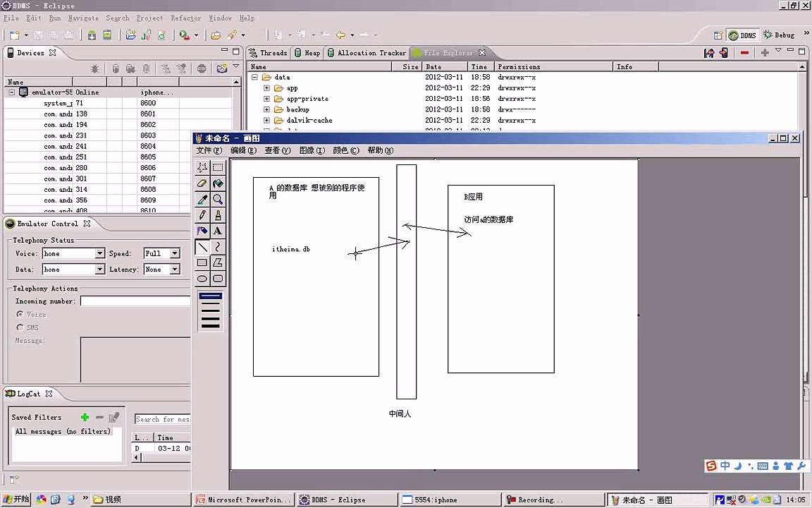Viewport: 812px width, 508px height.
Task: Open the Eclipse Refactor menu
Action: [x=186, y=18]
